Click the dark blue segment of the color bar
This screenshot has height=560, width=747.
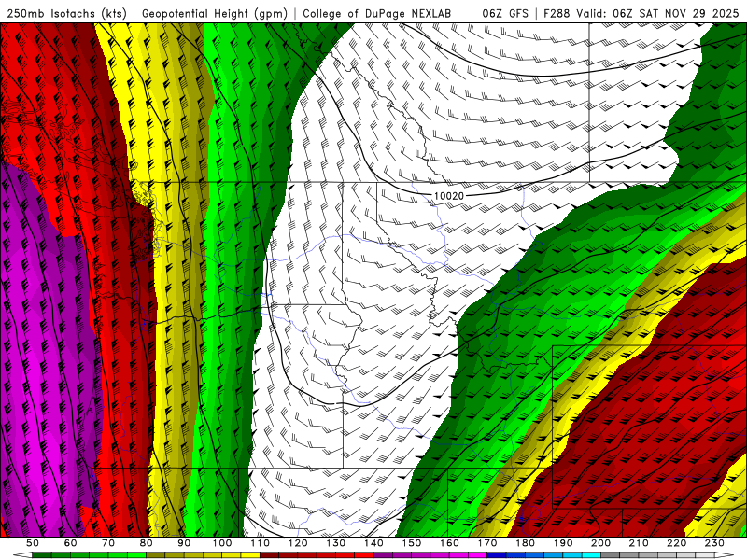497,555
